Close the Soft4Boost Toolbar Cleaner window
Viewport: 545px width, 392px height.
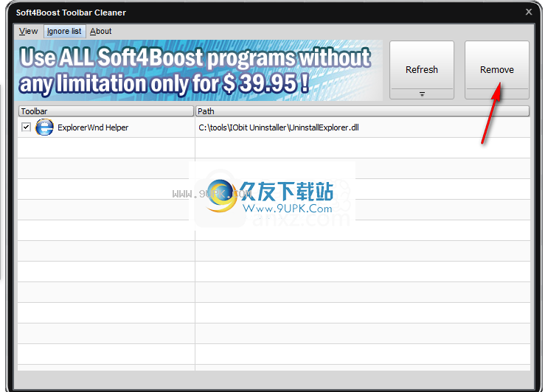(528, 12)
